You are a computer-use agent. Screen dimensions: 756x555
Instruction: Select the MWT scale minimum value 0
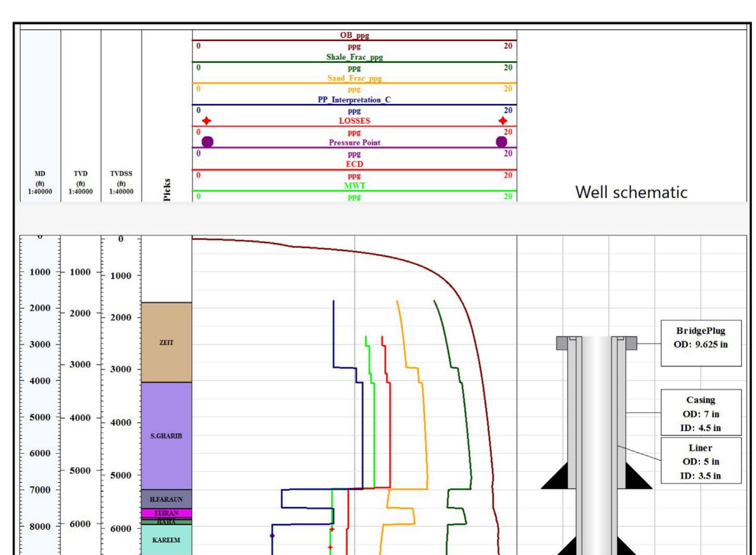click(198, 196)
